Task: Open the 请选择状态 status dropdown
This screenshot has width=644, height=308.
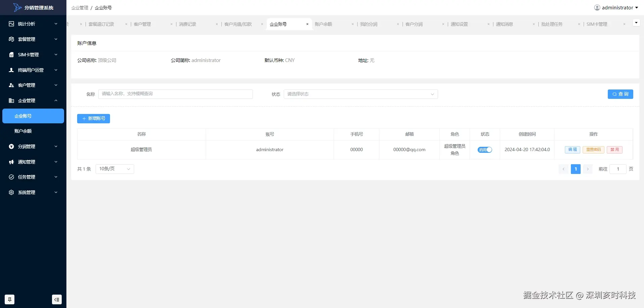Action: [x=361, y=94]
